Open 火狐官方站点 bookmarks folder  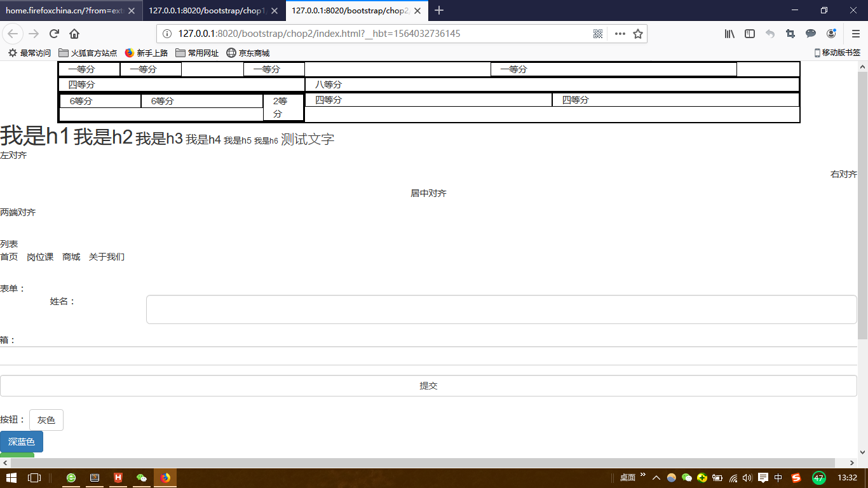tap(88, 53)
